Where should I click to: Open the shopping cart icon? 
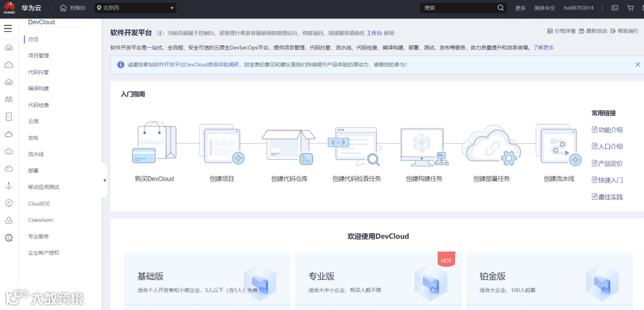tap(630, 8)
